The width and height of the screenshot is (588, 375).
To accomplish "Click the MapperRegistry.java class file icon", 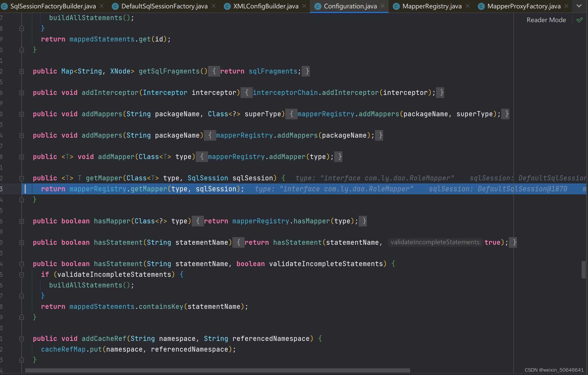I will point(396,6).
